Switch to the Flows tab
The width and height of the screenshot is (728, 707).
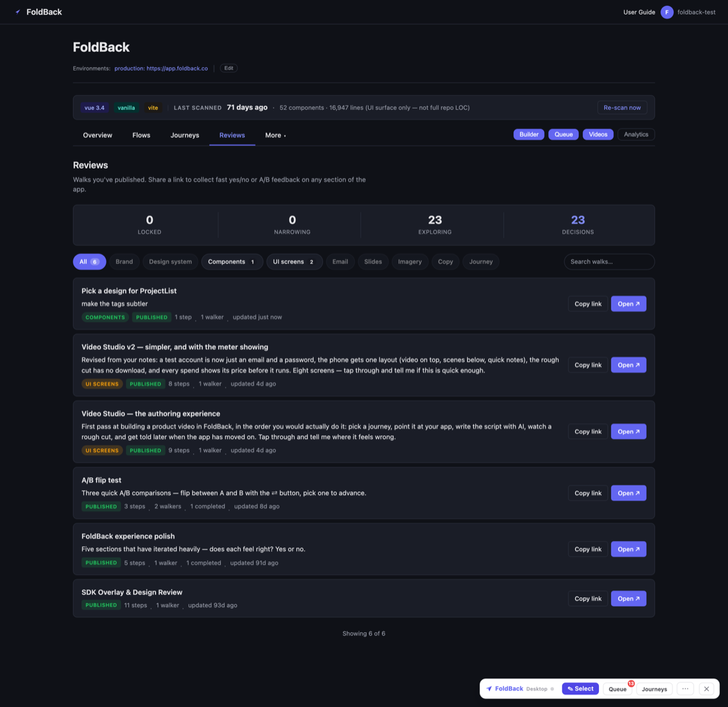141,135
